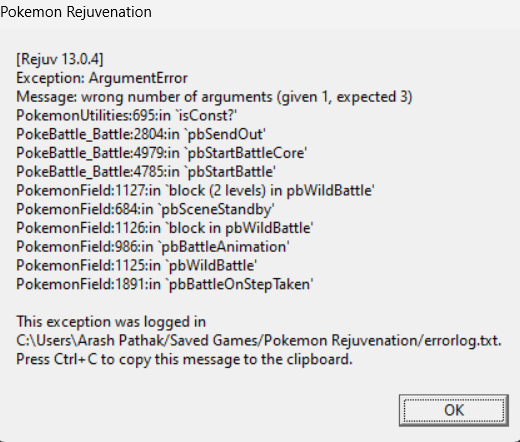
Task: Click the PokemonField:1126 block in pbWildBattle line
Action: (x=165, y=228)
